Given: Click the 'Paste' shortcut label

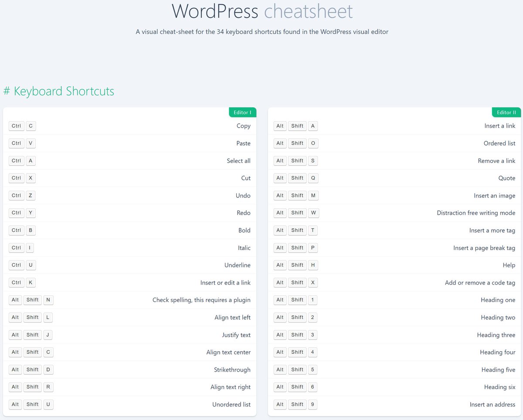Looking at the screenshot, I should click(x=243, y=143).
